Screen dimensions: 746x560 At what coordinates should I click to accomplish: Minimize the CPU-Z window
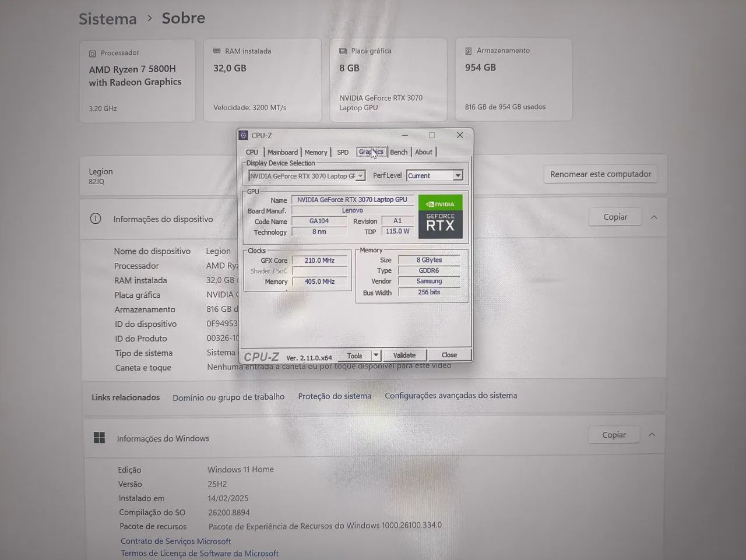click(x=404, y=135)
